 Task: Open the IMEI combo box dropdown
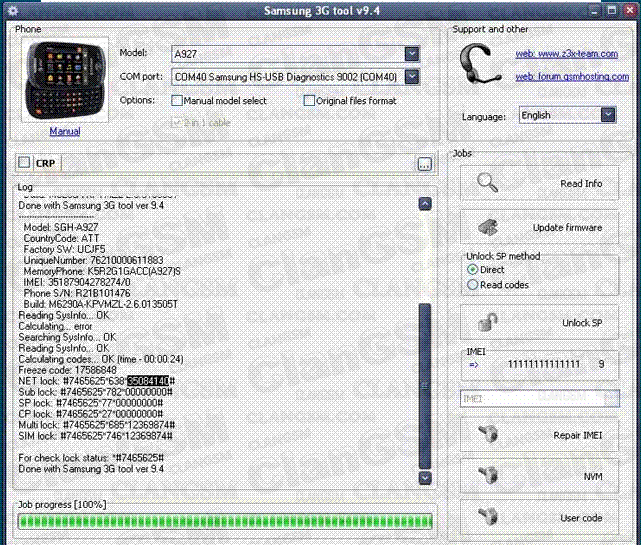611,398
